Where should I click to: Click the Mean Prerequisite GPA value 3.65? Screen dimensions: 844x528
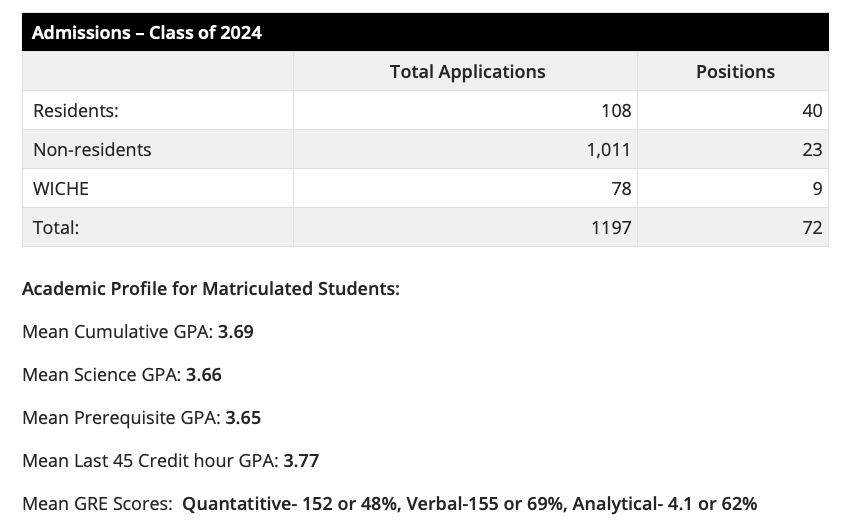[243, 418]
